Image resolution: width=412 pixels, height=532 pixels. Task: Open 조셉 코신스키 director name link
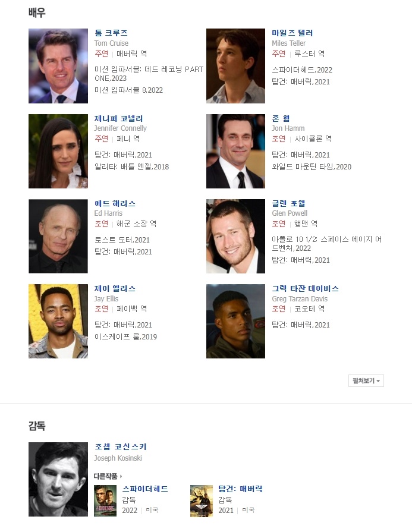click(121, 447)
